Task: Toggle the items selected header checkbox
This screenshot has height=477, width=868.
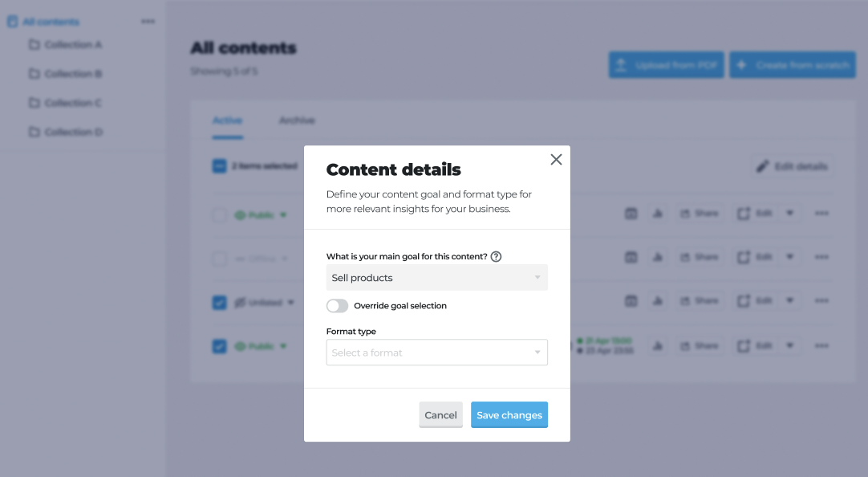Action: 219,166
